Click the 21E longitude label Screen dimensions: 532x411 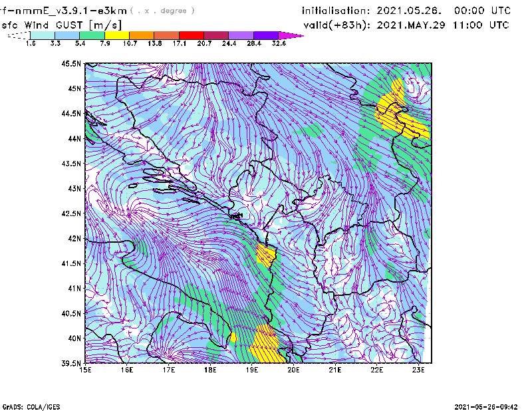[x=335, y=370]
